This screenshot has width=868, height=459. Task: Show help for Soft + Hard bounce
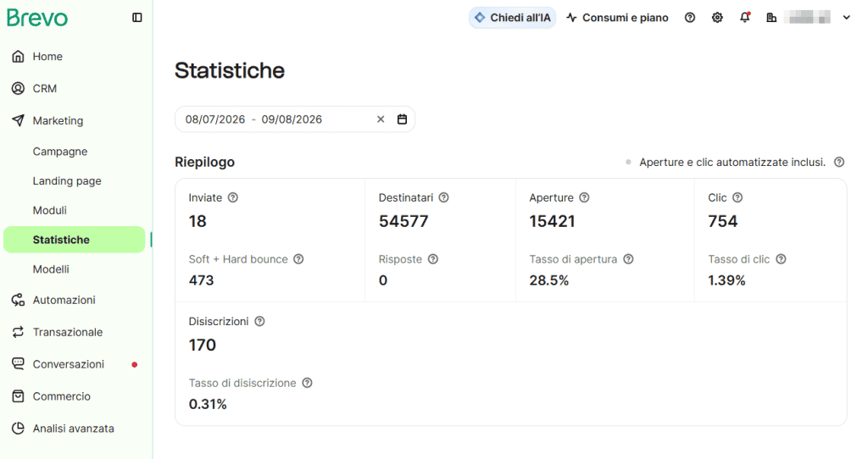click(x=298, y=259)
